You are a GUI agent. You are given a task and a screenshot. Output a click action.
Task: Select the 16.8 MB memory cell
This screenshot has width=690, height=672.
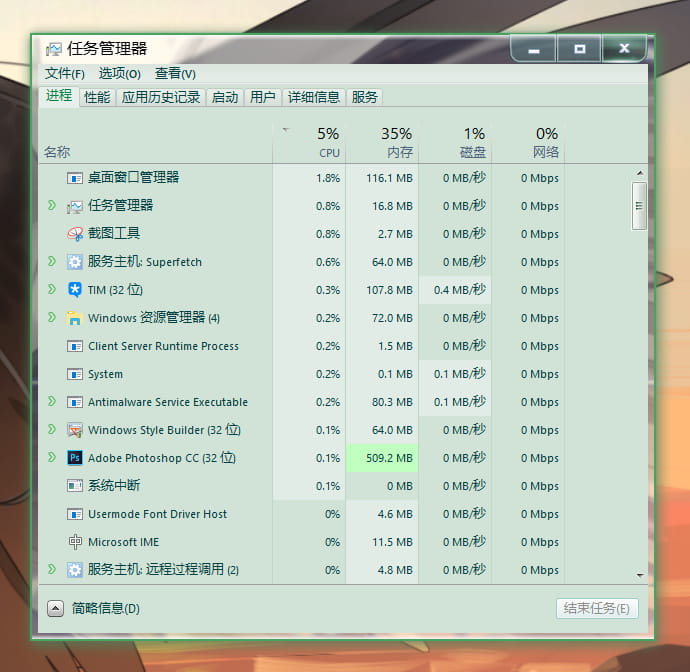(382, 206)
